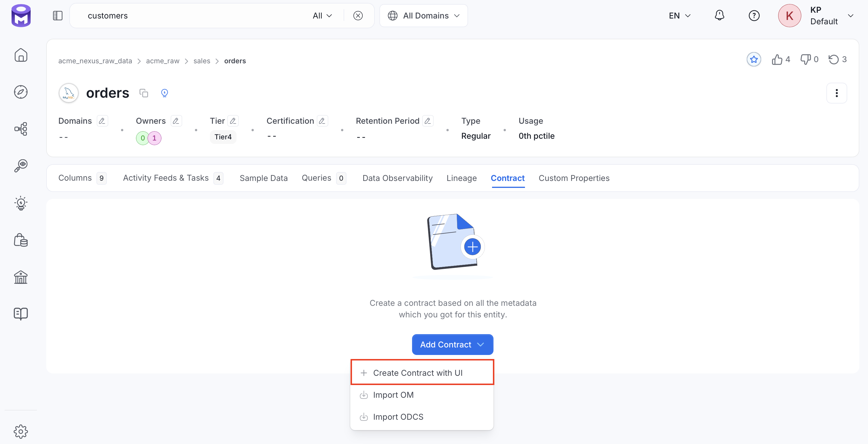868x444 pixels.
Task: Open the All Domains dropdown
Action: 424,16
